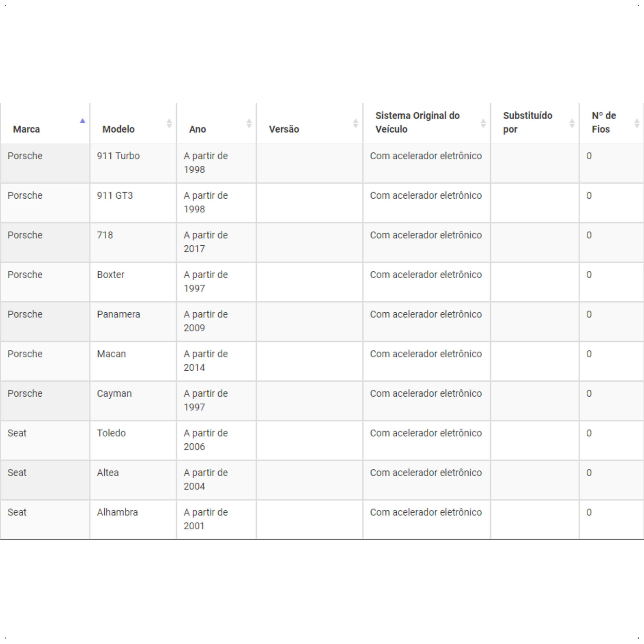Image resolution: width=644 pixels, height=644 pixels.
Task: Select the Ano header text
Action: click(197, 129)
